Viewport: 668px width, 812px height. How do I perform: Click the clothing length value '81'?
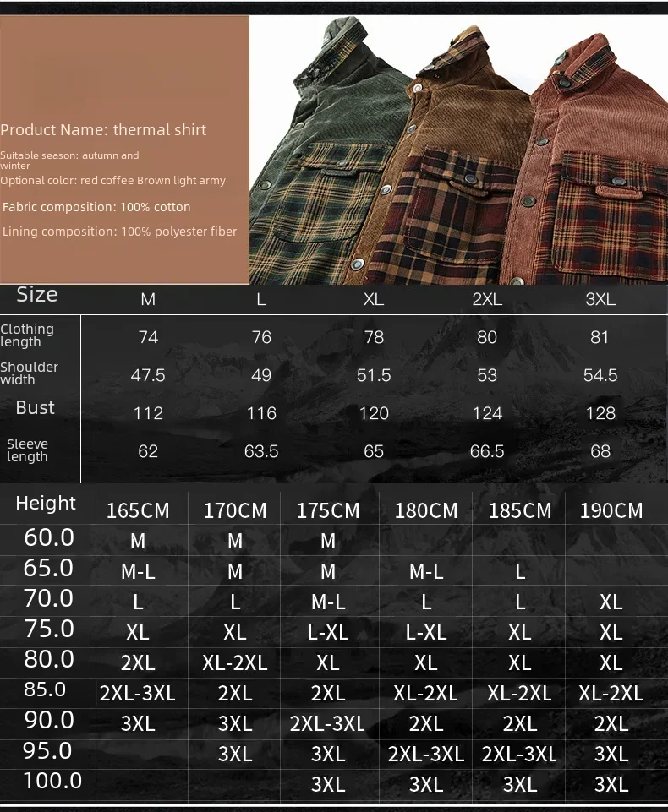600,337
